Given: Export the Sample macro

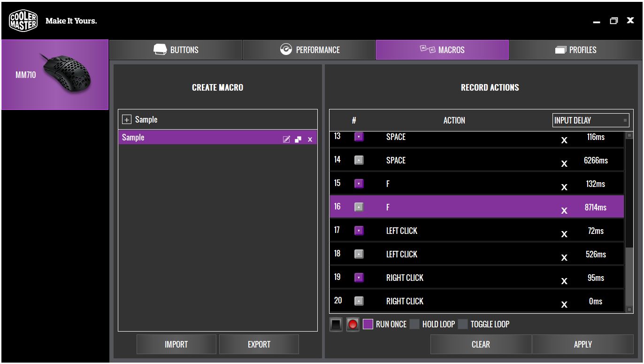Looking at the screenshot, I should 259,344.
